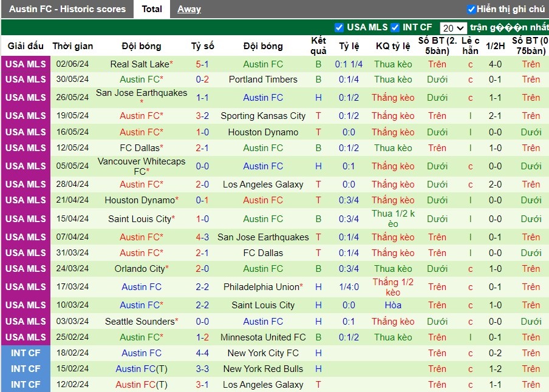Open Sporting Kansas City team link
Screen dimensions: 549x392
pos(263,116)
